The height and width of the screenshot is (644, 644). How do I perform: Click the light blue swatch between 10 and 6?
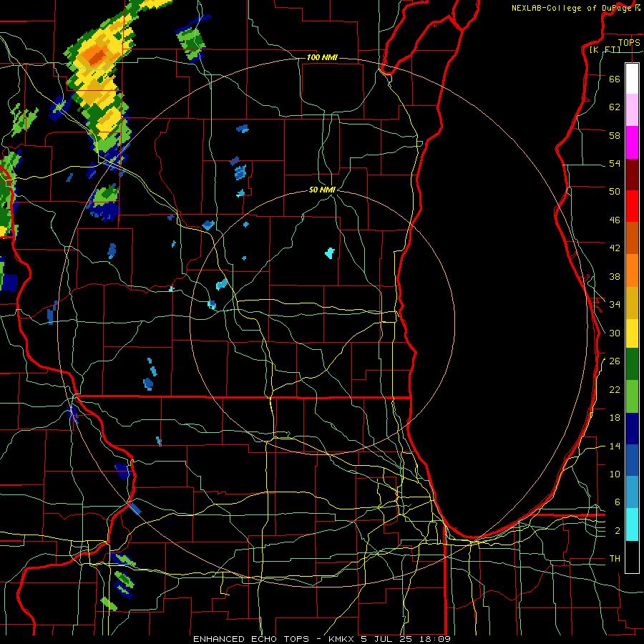click(x=632, y=492)
